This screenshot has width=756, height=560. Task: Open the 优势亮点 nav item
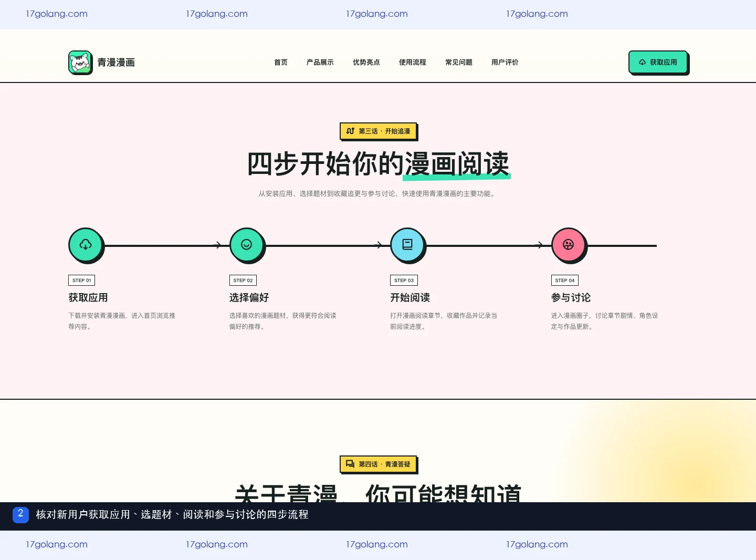click(366, 62)
